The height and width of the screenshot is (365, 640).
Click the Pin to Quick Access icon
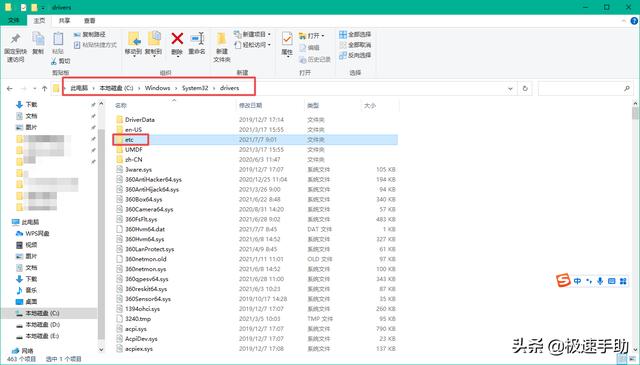coord(16,39)
